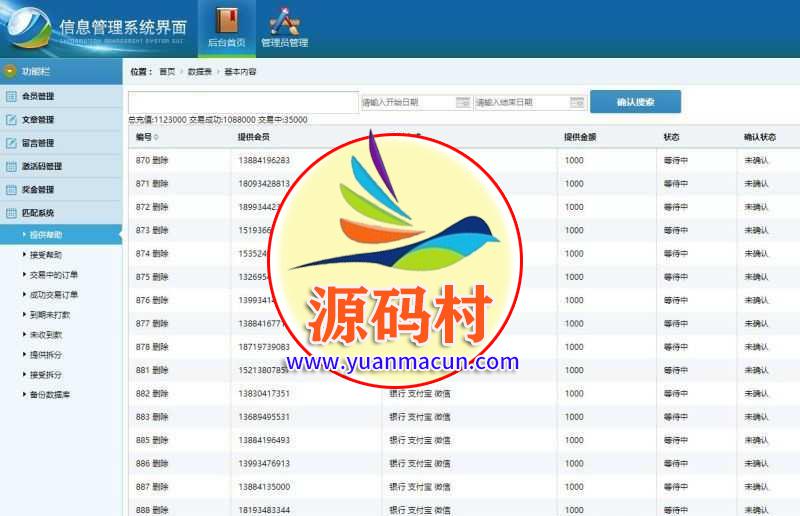Select 接受帮助 in the sidebar

(46, 255)
